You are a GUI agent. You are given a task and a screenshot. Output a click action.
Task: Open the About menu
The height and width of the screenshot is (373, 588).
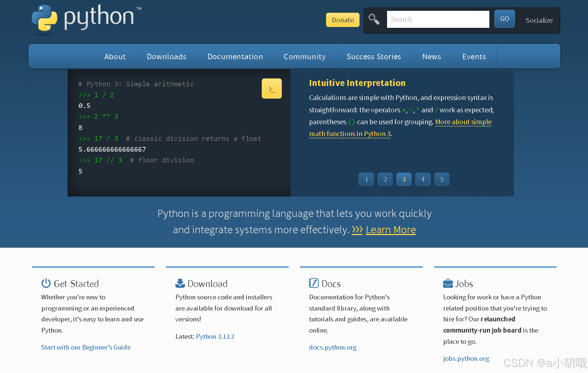pos(115,57)
